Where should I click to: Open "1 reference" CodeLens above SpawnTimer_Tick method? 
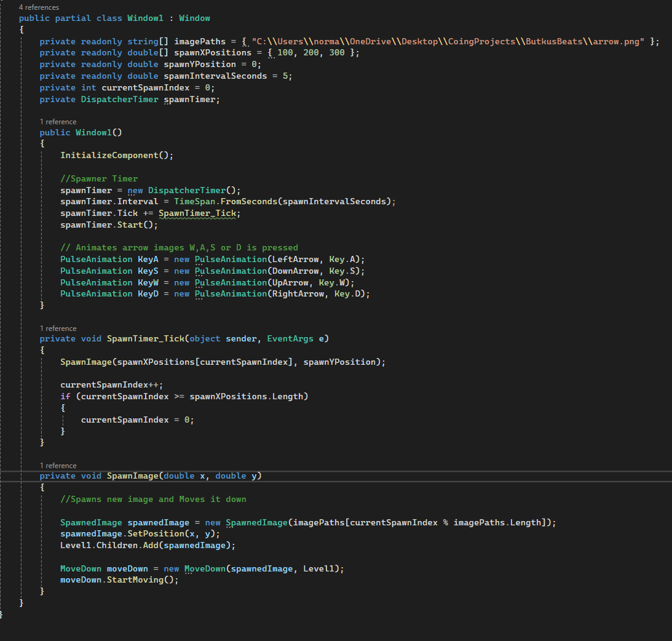(58, 328)
